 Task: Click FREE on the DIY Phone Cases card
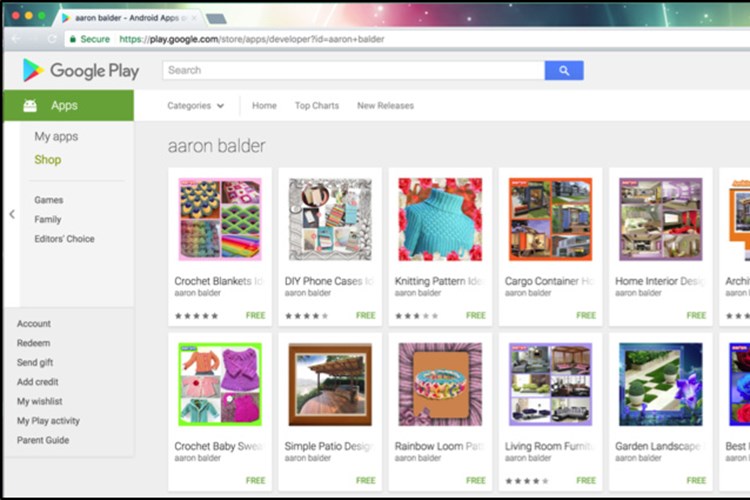pyautogui.click(x=365, y=315)
